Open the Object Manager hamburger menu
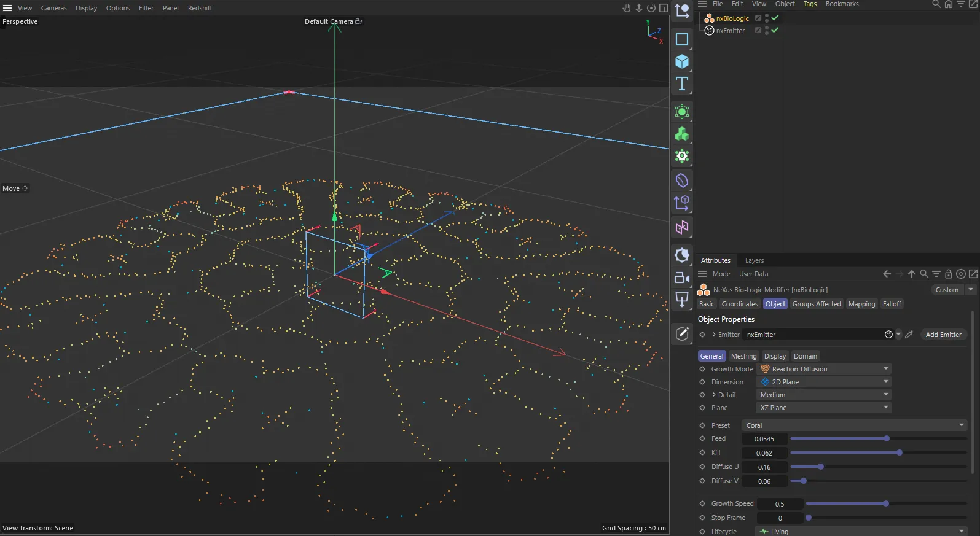This screenshot has height=536, width=980. (x=702, y=4)
